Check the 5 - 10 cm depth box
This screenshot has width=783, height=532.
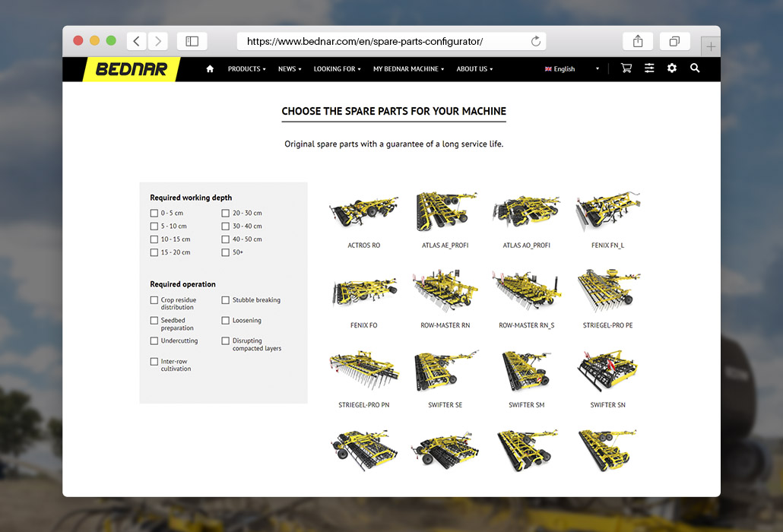click(x=154, y=226)
